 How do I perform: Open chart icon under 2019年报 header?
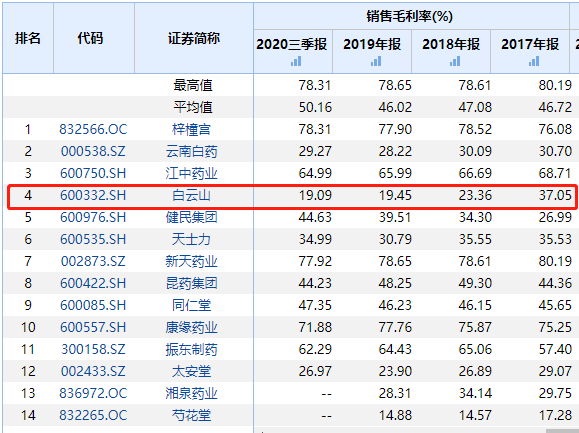tap(376, 61)
